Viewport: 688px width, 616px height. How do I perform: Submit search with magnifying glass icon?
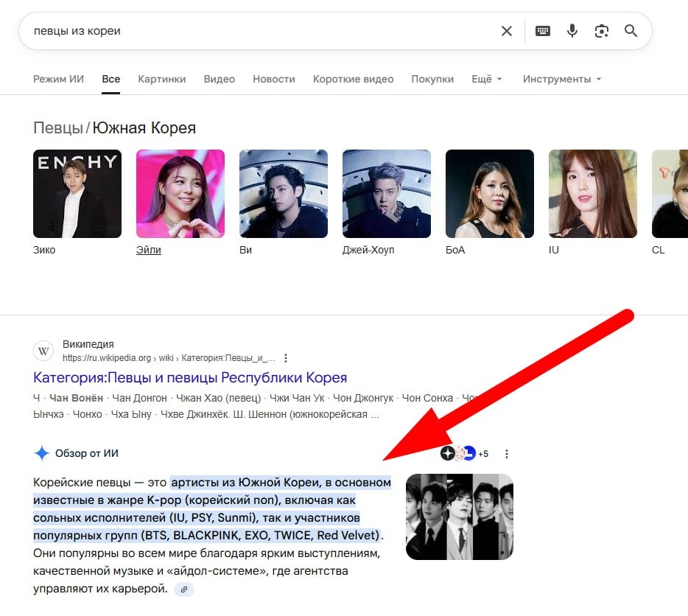tap(631, 31)
